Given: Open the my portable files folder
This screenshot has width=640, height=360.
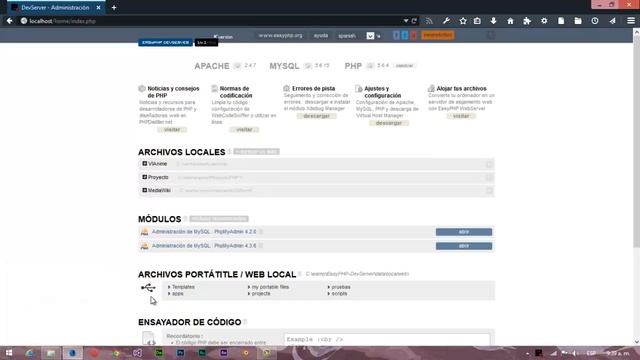Looking at the screenshot, I should click(270, 287).
